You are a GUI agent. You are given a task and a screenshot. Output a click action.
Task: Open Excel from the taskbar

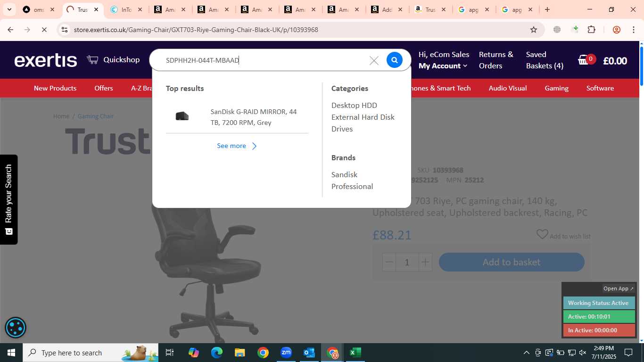point(355,353)
